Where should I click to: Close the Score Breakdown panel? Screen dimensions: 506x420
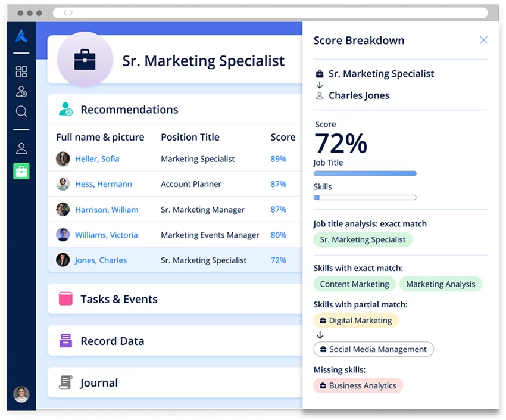483,41
